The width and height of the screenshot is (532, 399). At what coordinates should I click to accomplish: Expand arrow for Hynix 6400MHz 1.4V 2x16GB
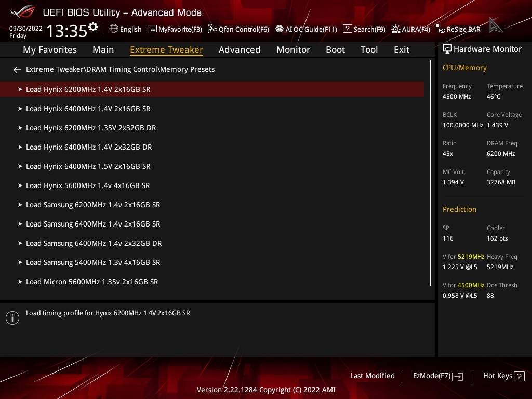(x=20, y=109)
